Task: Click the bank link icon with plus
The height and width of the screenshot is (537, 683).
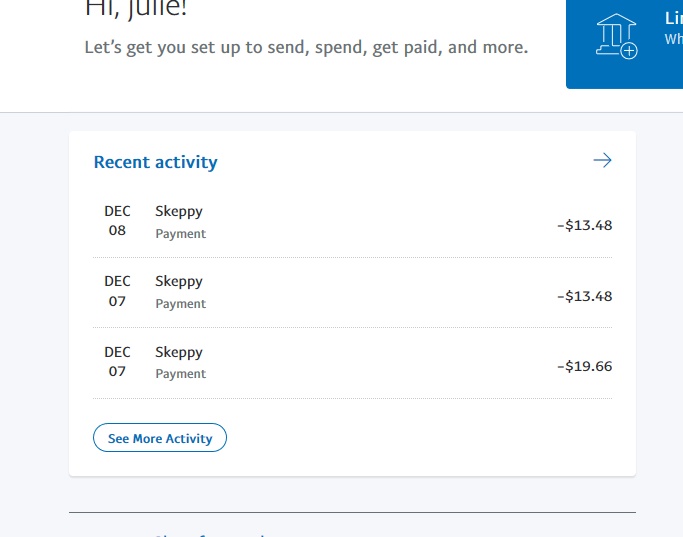Action: click(x=616, y=36)
